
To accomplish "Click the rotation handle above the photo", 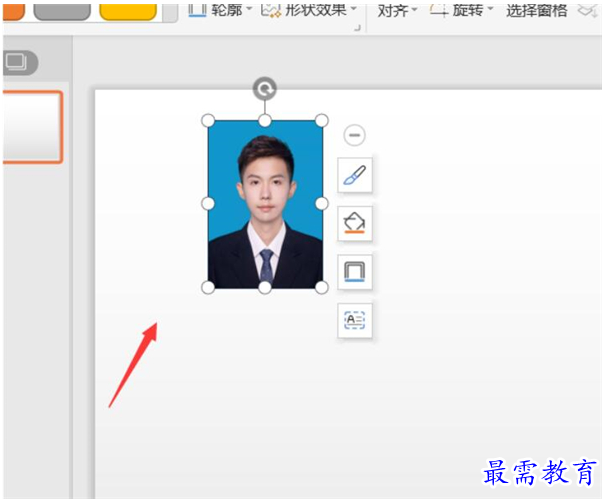I will (265, 89).
